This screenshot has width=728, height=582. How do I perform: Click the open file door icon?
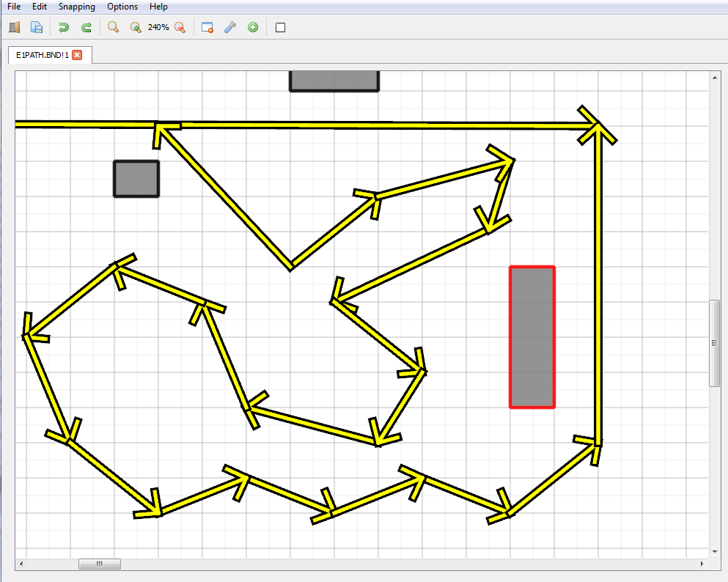[15, 28]
